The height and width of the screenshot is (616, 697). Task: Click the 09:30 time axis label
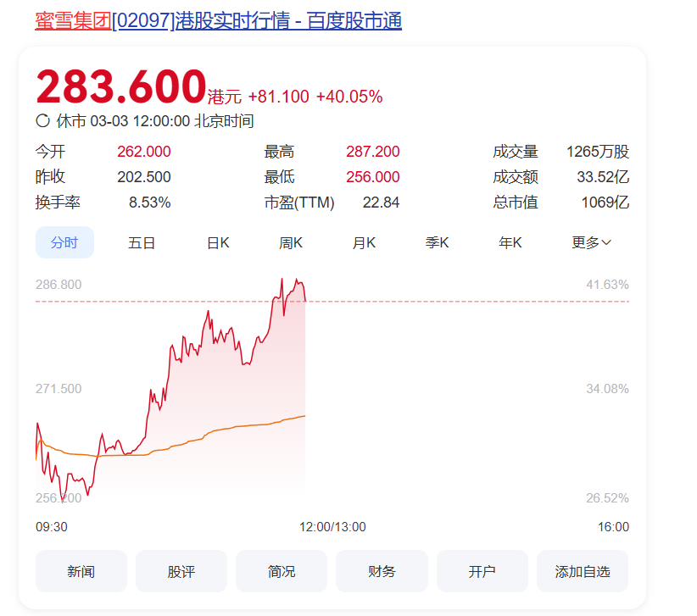(x=52, y=527)
